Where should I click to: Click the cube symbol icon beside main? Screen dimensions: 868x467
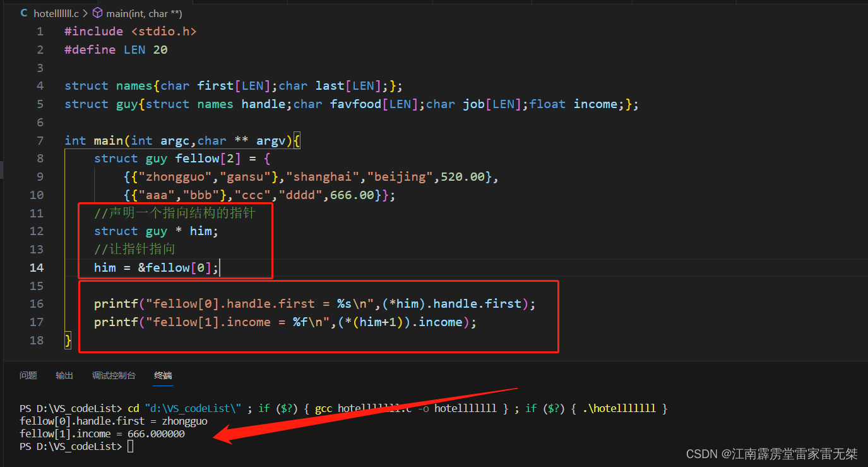pyautogui.click(x=97, y=13)
